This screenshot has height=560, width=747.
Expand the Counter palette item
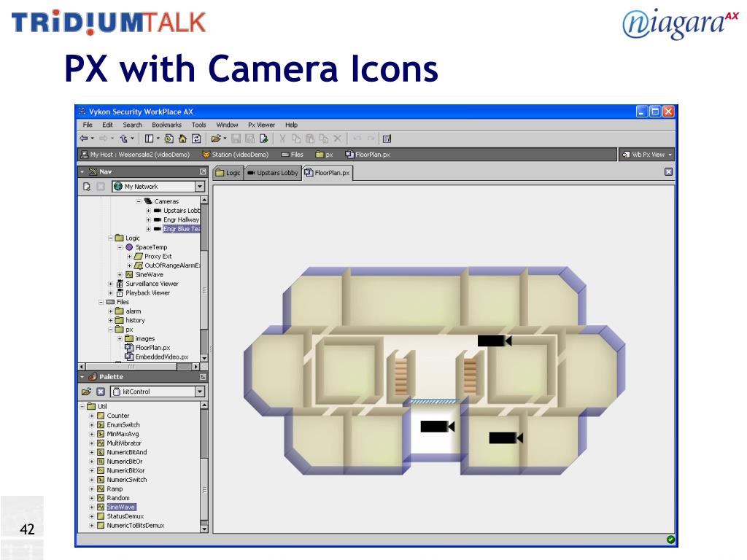tap(91, 416)
